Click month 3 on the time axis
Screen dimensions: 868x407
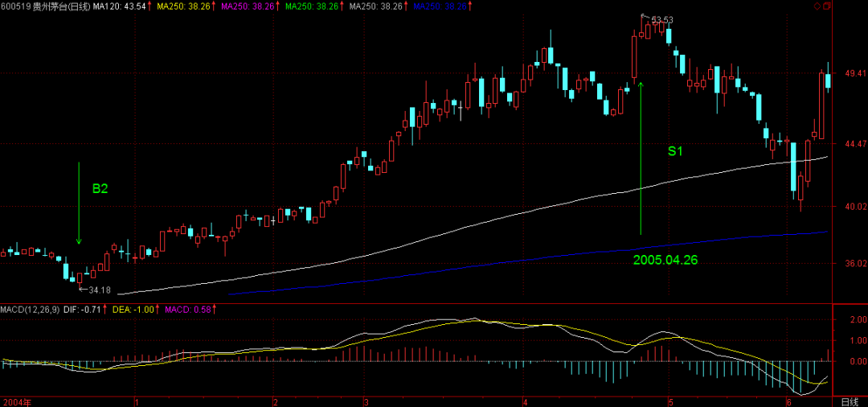pos(365,401)
